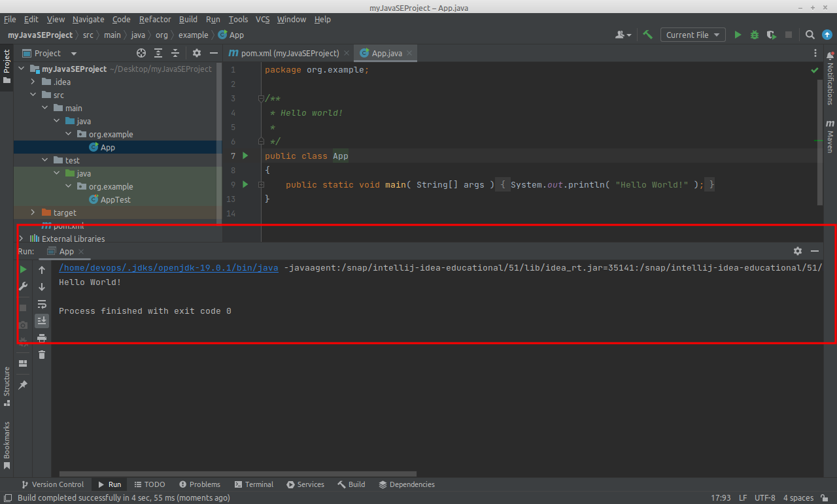
Task: Toggle scroll to end of console
Action: [42, 320]
